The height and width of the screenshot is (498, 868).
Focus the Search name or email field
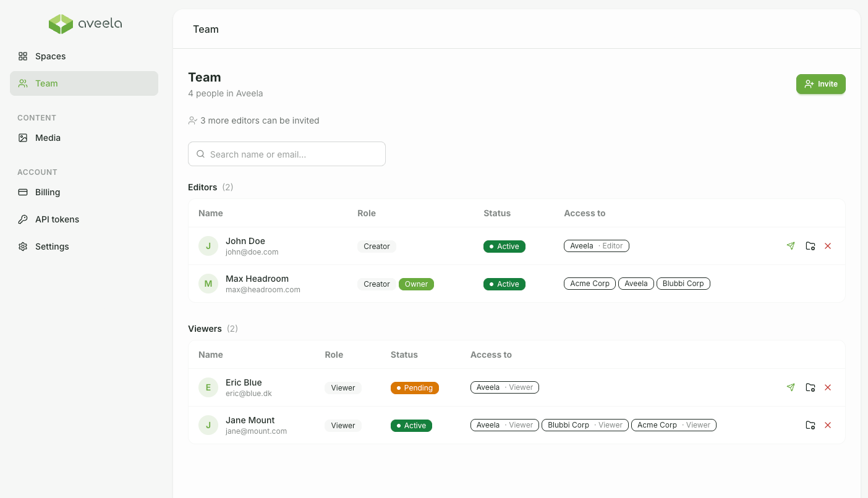pyautogui.click(x=287, y=154)
